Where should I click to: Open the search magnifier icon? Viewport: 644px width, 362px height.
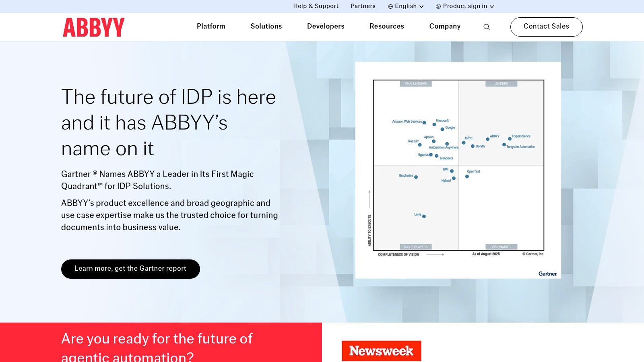(x=486, y=27)
